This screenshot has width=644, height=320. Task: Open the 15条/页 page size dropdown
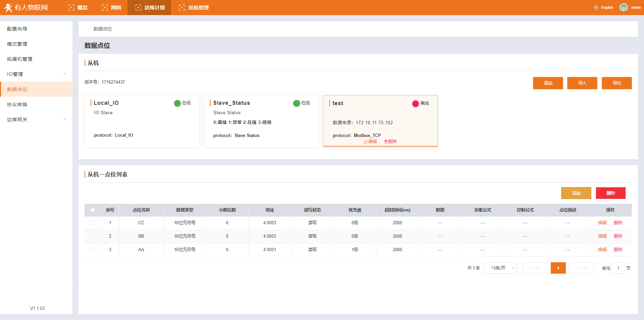(500, 268)
